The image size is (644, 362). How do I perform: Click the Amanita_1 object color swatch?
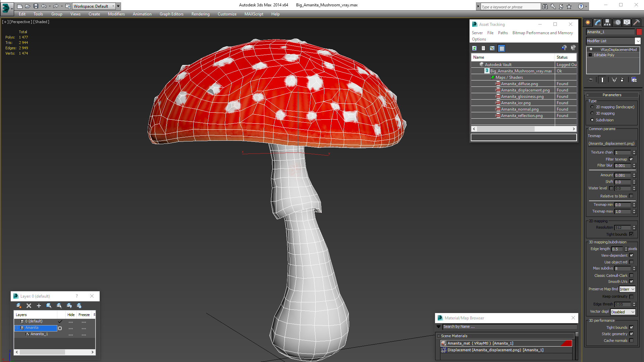(639, 32)
